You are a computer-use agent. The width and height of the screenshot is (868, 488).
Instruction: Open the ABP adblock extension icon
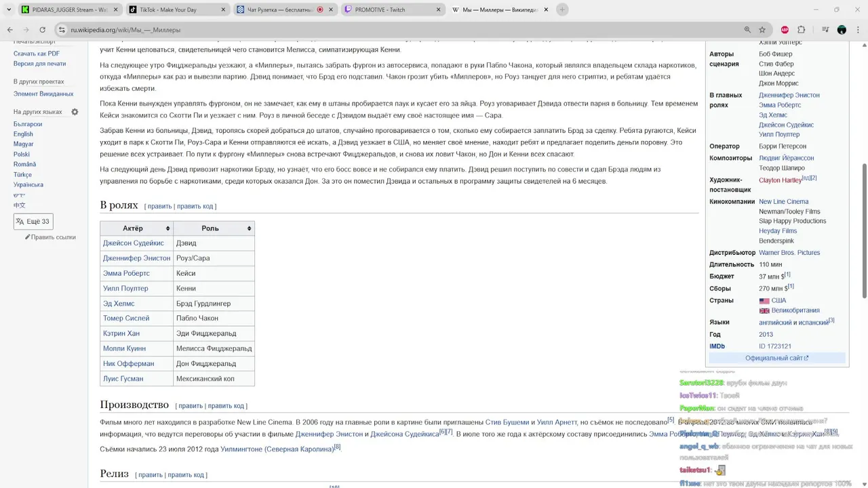(785, 30)
